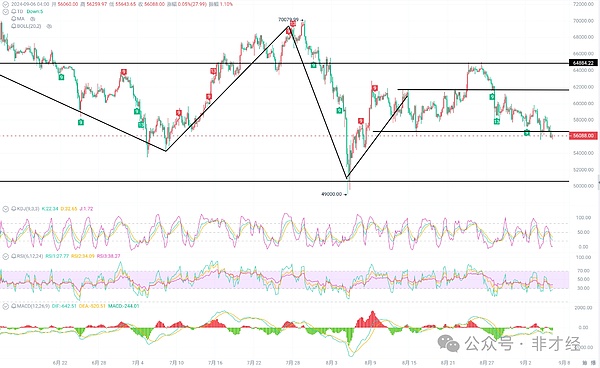Click the bell icon next to MACD(12,26,9)
Viewport: 600px width, 368px height.
point(14,306)
